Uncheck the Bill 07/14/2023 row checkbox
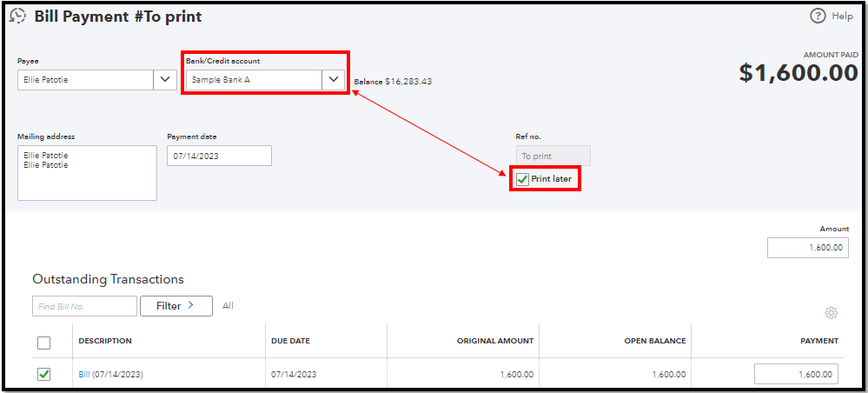Screen dimensions: 868x393 [x=43, y=375]
